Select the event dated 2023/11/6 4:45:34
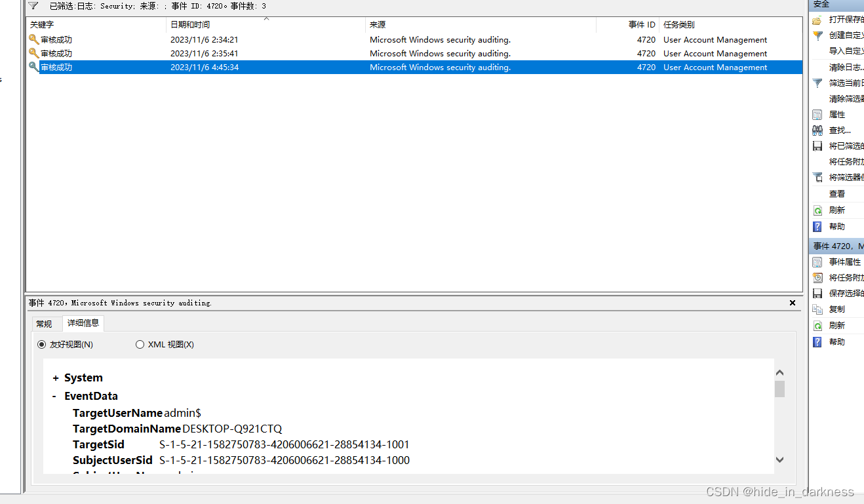The height and width of the screenshot is (504, 864). 414,68
